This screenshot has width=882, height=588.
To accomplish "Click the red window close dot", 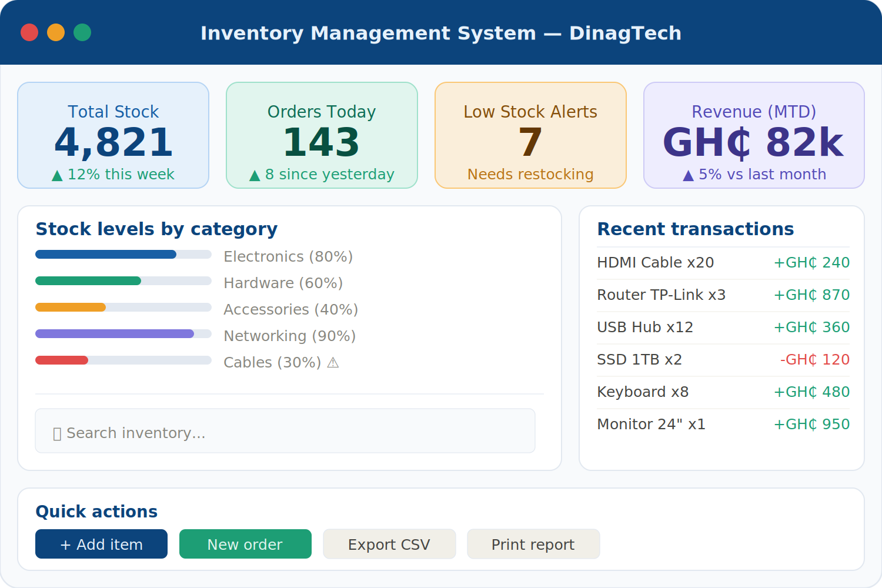I will click(29, 32).
